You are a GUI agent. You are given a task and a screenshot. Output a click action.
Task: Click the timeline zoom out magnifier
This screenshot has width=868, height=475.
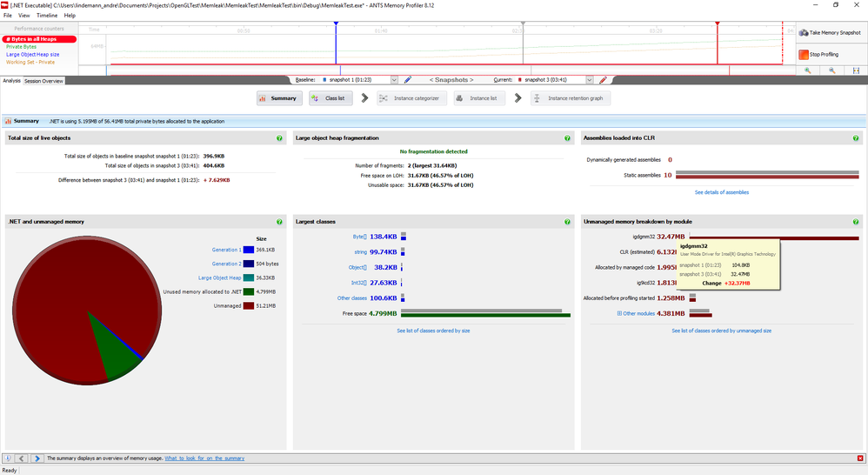pyautogui.click(x=832, y=70)
